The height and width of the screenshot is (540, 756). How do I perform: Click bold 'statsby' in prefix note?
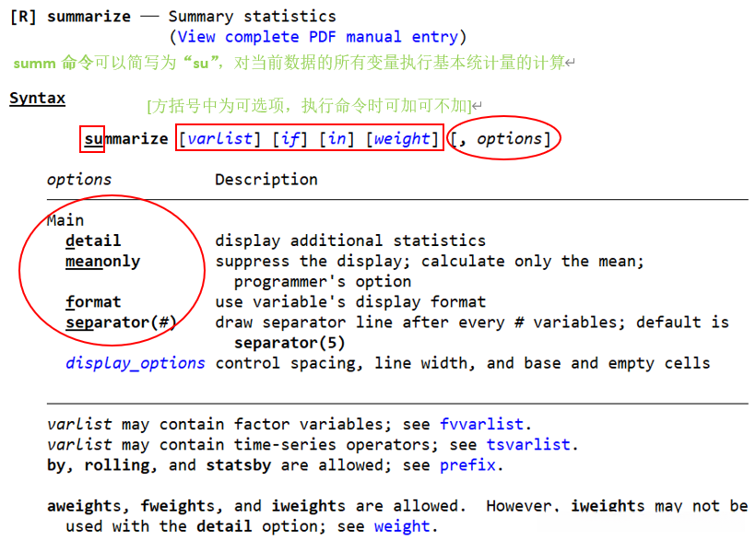click(238, 464)
